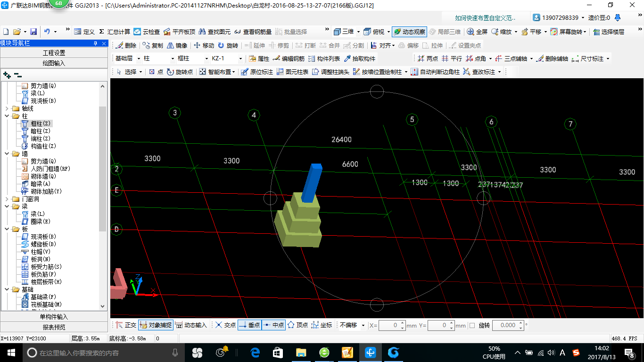
Task: Open the 工程设置 panel tab
Action: click(x=54, y=53)
